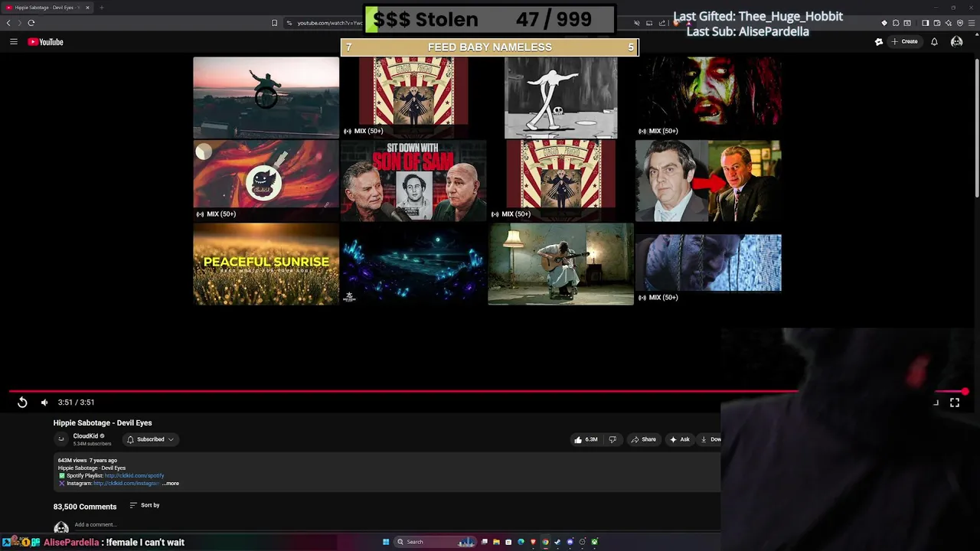The height and width of the screenshot is (551, 980).
Task: Expand the description with ...more
Action: click(x=171, y=484)
